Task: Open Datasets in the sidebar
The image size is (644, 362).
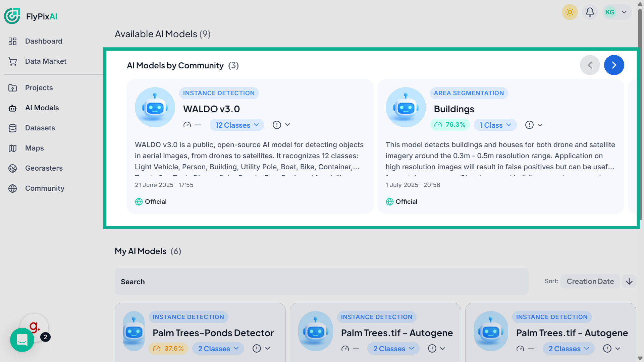Action: [40, 128]
